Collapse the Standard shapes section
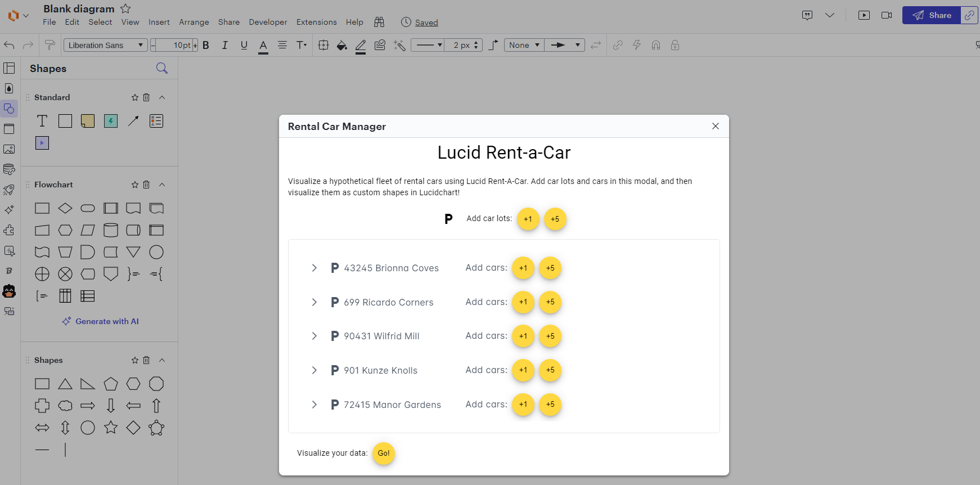The image size is (980, 485). [x=162, y=97]
